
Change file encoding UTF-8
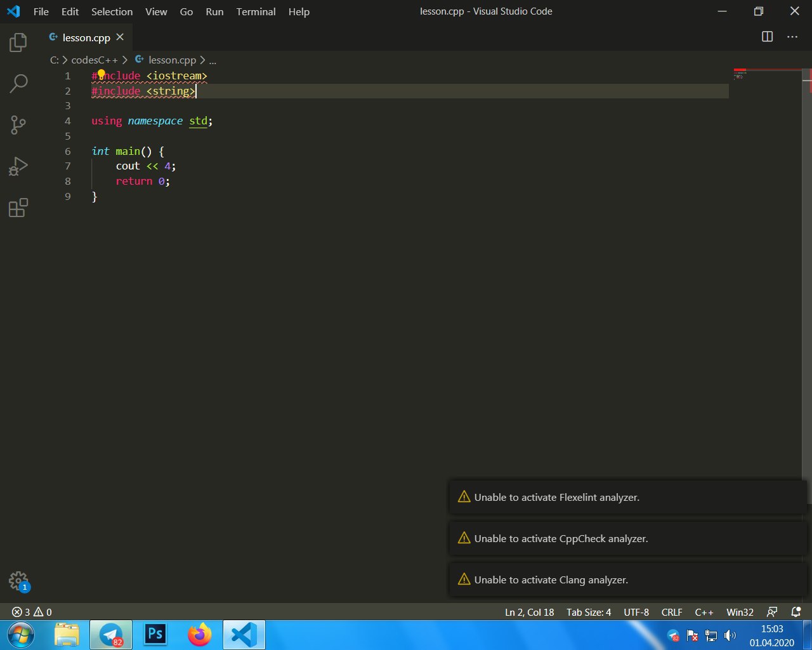[x=636, y=612]
